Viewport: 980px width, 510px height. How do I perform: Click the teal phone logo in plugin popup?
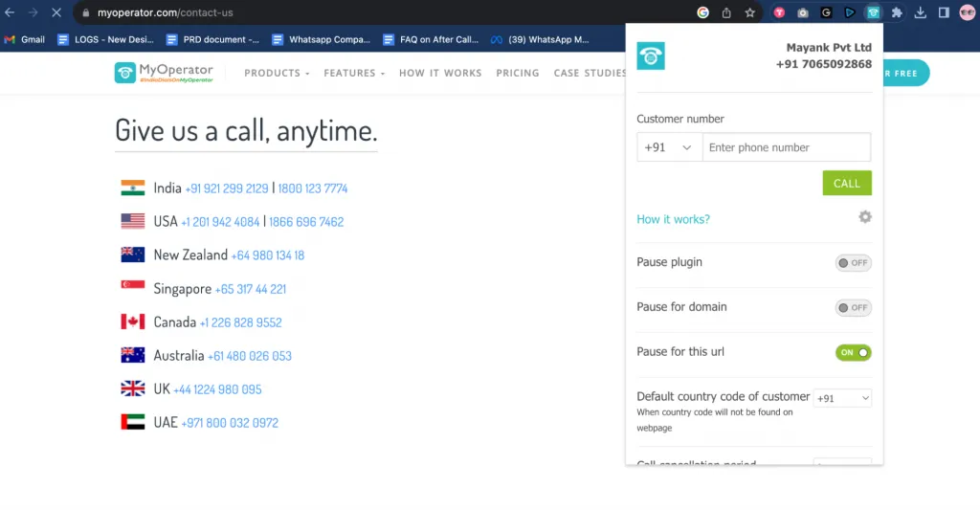pos(651,56)
